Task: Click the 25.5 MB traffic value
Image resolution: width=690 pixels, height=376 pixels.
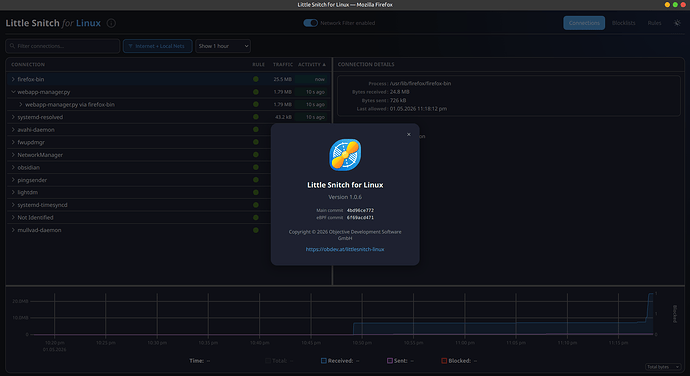Action: pos(283,79)
